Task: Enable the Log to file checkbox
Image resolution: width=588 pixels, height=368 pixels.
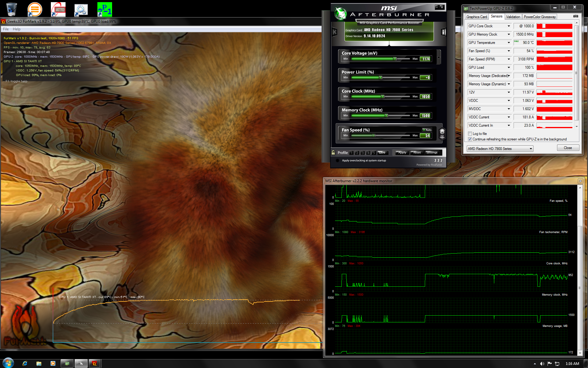Action: 470,134
